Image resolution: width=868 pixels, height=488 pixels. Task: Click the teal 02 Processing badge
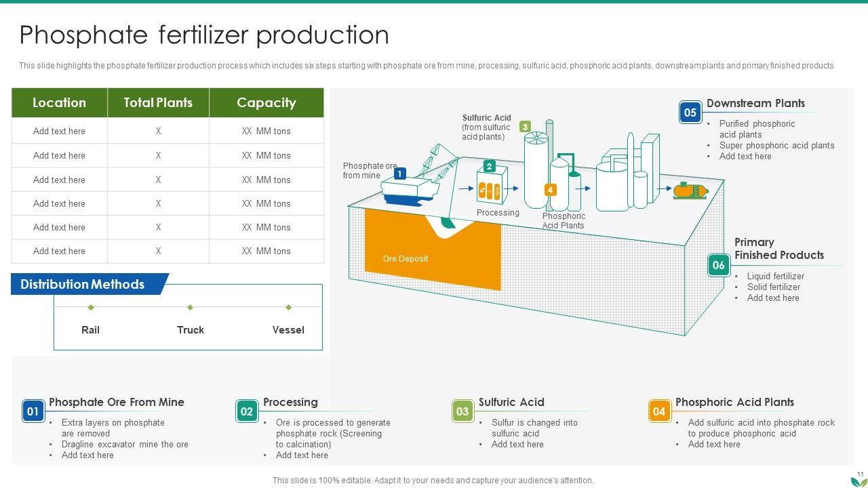coord(247,411)
